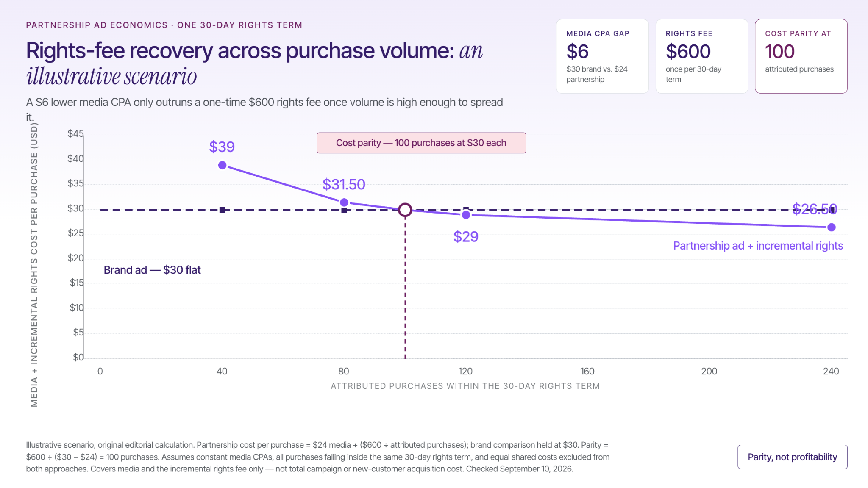Click the Cost parity annotation callout
This screenshot has width=868, height=488.
pyautogui.click(x=421, y=143)
